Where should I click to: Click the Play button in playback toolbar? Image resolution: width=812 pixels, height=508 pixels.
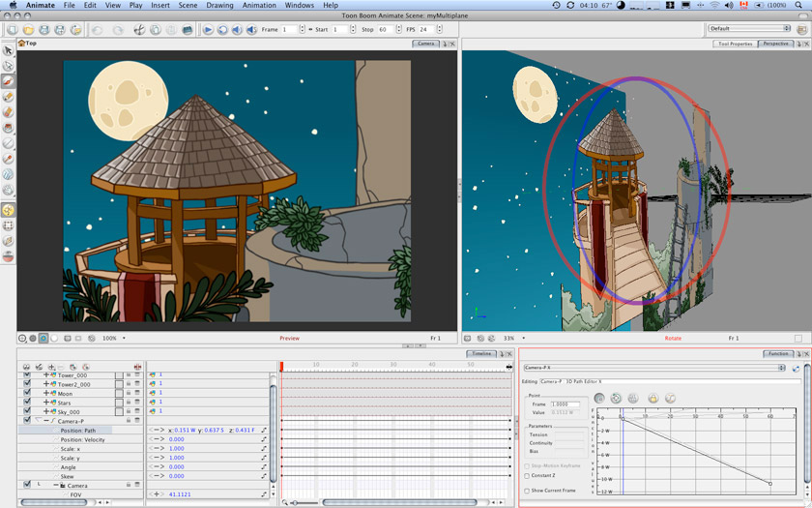click(208, 30)
